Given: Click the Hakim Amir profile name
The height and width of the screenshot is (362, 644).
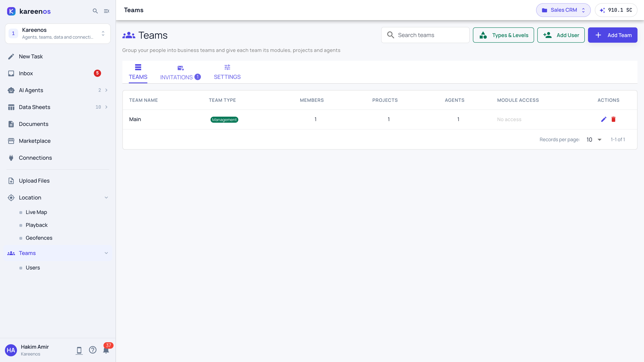Looking at the screenshot, I should pyautogui.click(x=35, y=347).
